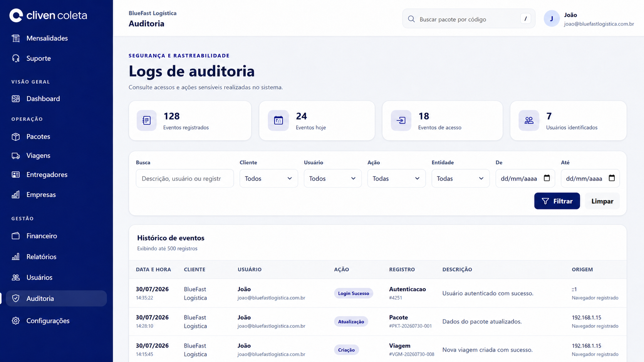Click the Filtrar button
The width and height of the screenshot is (644, 362).
(557, 201)
